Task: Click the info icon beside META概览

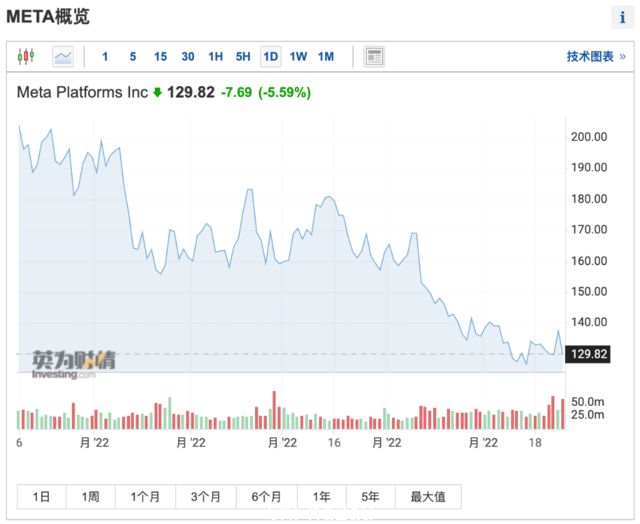Action: 622,18
